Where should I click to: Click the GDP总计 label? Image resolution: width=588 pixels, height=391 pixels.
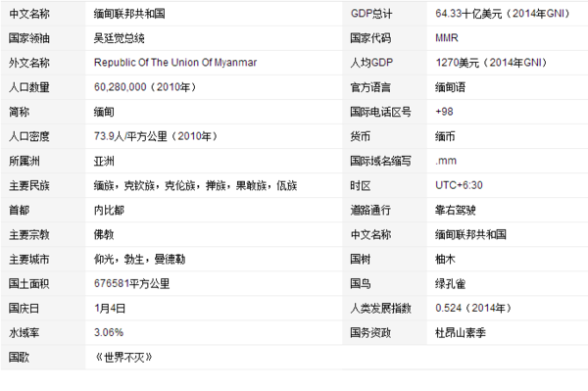point(371,14)
